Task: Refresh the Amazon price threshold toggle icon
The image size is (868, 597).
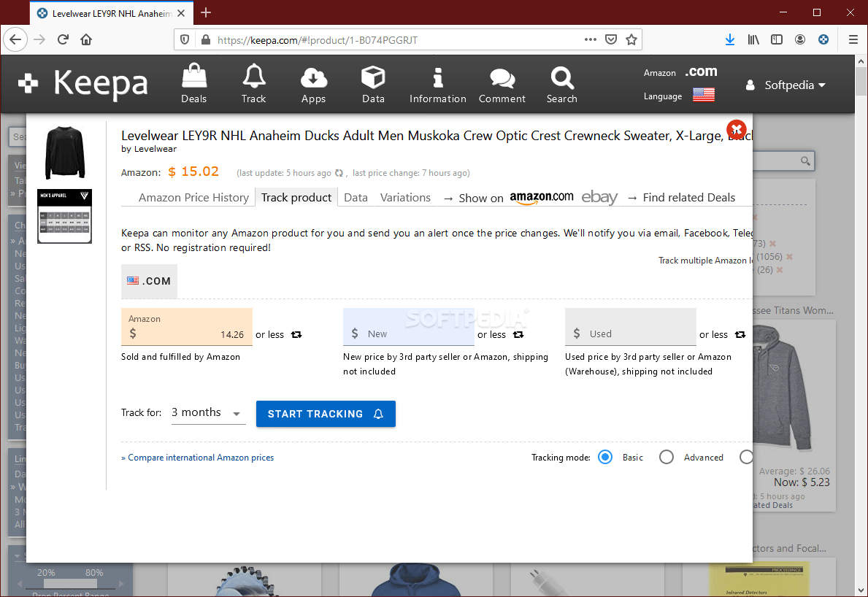Action: (x=296, y=334)
